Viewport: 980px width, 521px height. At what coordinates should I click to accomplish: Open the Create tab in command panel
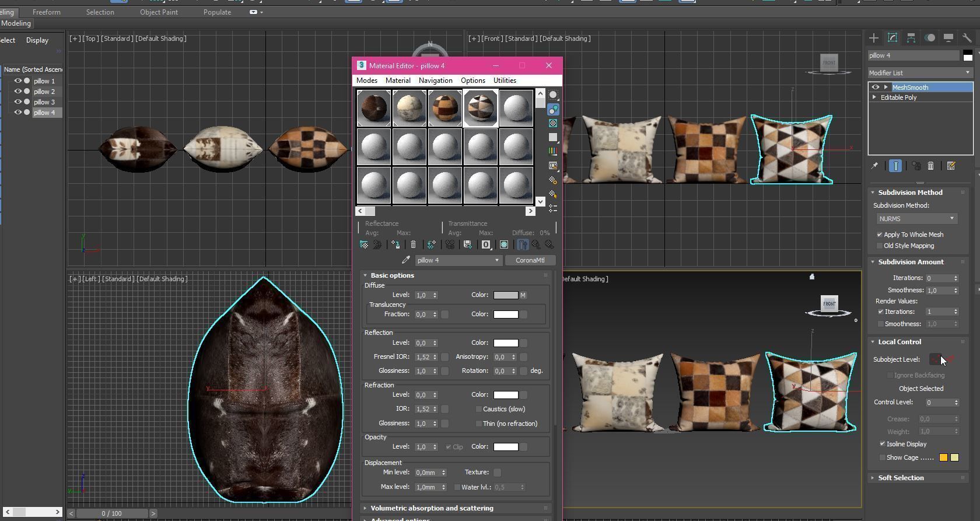point(874,38)
